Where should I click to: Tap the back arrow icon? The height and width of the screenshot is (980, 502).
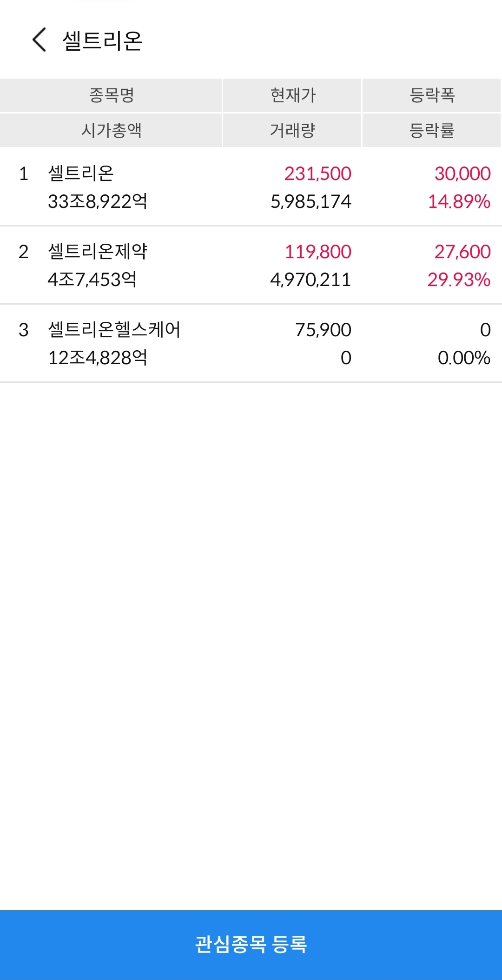[40, 40]
